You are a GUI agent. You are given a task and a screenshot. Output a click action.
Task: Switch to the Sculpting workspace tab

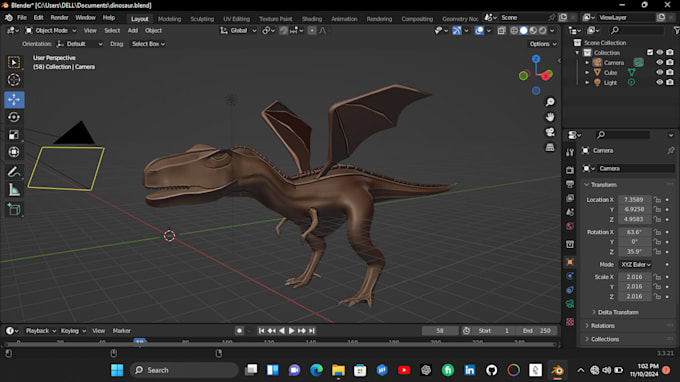coord(202,19)
